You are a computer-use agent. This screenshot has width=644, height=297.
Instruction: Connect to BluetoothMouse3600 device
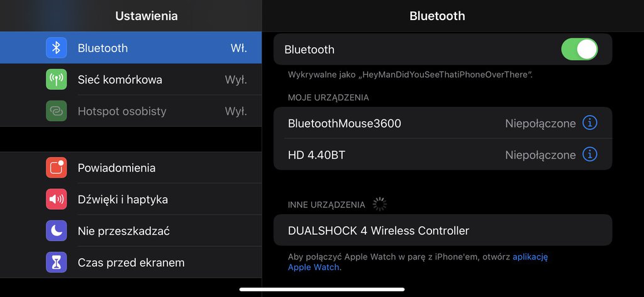(x=443, y=122)
